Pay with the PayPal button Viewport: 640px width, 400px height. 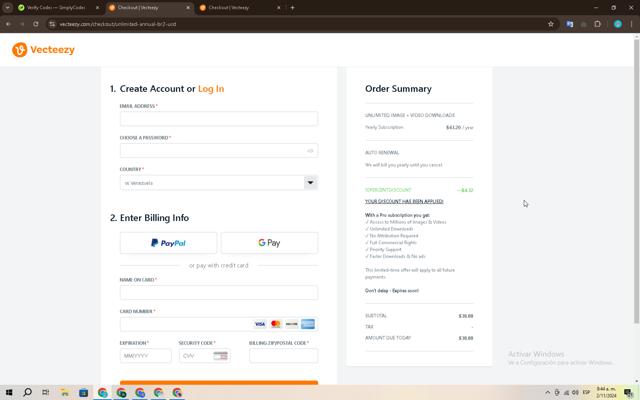169,243
